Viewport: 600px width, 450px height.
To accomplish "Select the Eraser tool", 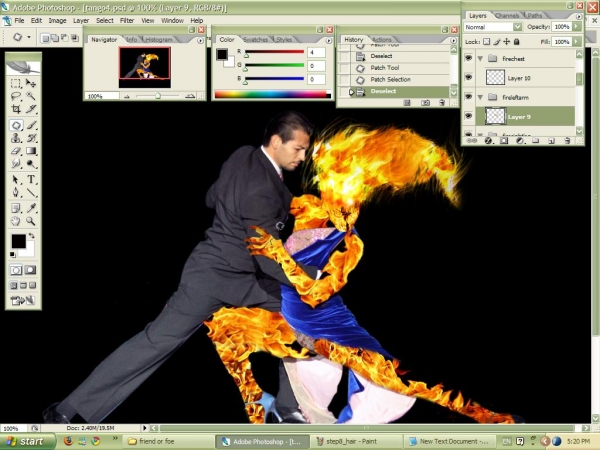I will [16, 151].
